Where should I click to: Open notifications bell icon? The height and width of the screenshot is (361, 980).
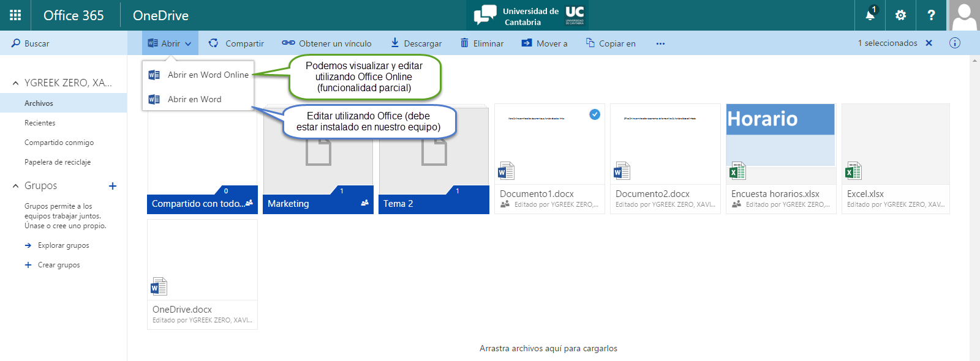pos(870,15)
